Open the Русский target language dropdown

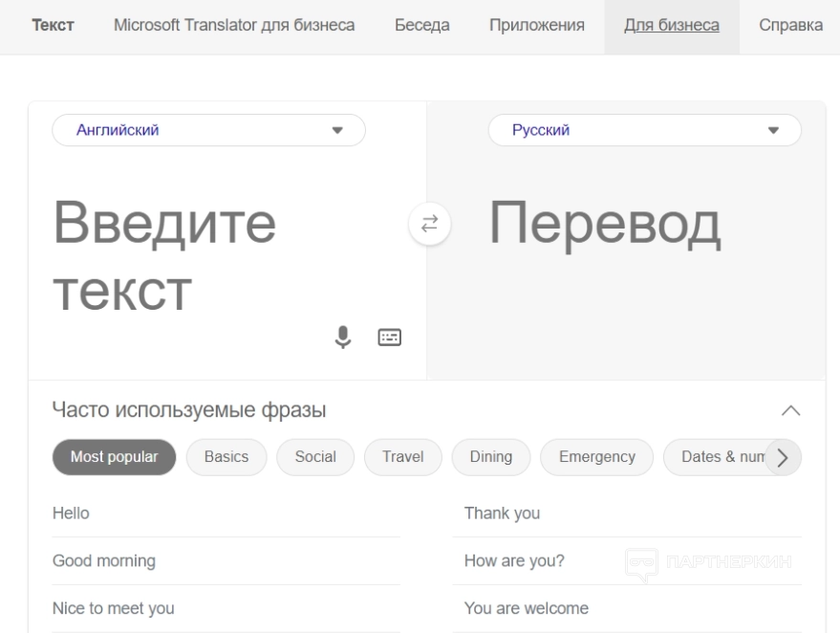point(644,131)
